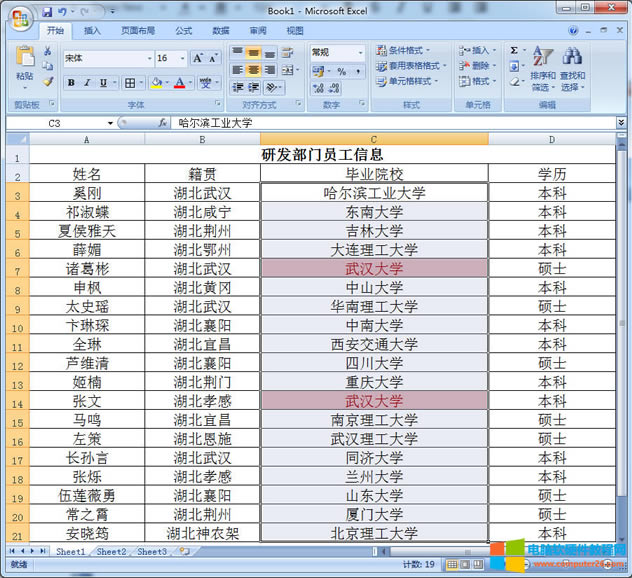This screenshot has height=578, width=632.
Task: Toggle Underline formatting
Action: click(103, 83)
